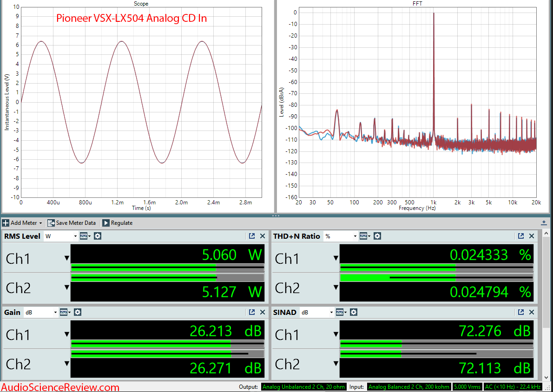Click Save Meter Data in the toolbar
The height and width of the screenshot is (392, 553).
coord(72,223)
